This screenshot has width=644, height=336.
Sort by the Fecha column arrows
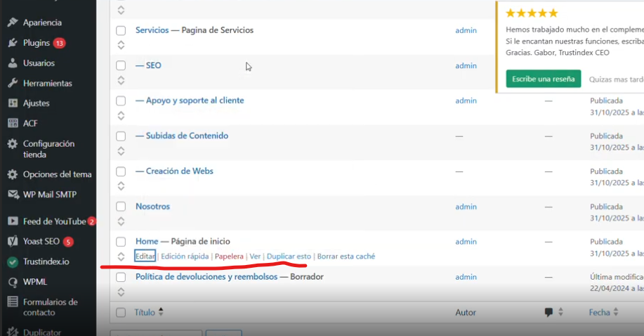tap(616, 312)
